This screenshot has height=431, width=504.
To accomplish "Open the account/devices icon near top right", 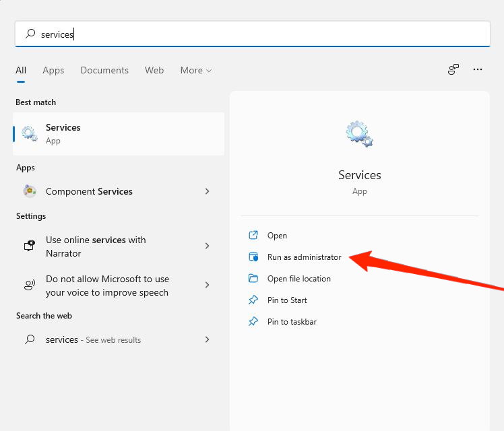I will 453,69.
